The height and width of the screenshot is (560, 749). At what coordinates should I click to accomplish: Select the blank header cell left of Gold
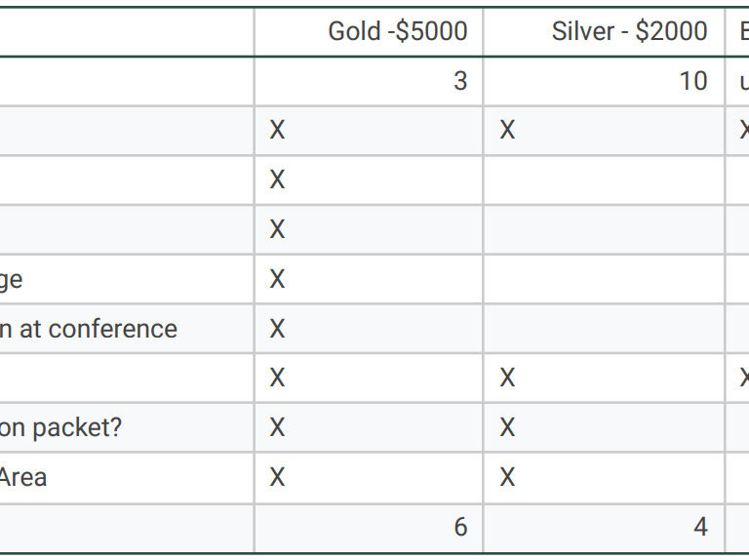point(127,31)
